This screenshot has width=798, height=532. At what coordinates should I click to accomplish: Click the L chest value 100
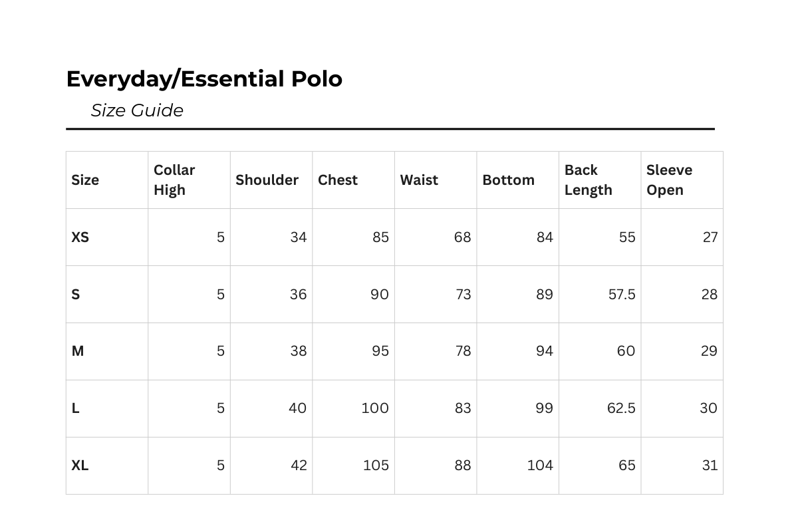[x=375, y=408]
